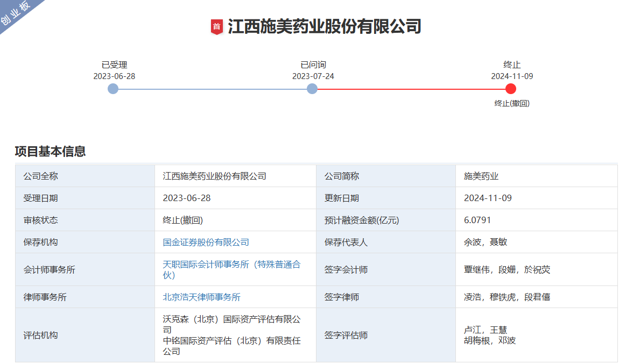Click the 保荐代表人 names 余波，聂敏

486,242
